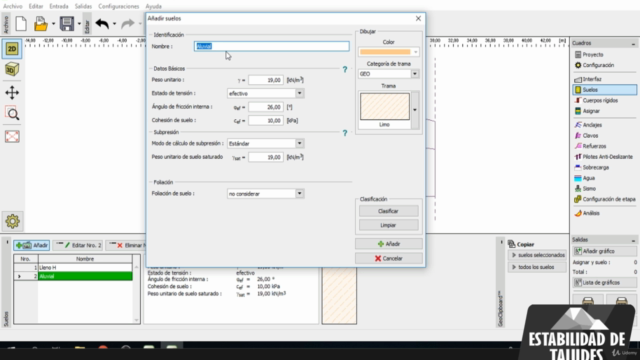Click help icon for Datos Básicos
This screenshot has width=640, height=360.
coord(345,69)
